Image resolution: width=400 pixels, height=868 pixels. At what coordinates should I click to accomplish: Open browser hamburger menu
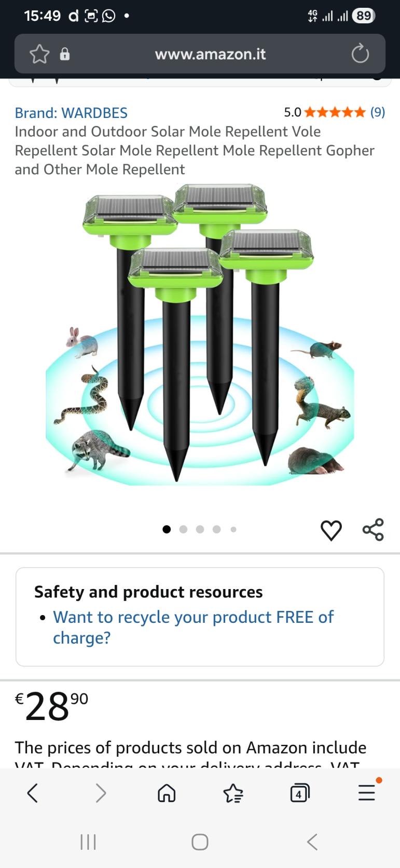tap(367, 792)
